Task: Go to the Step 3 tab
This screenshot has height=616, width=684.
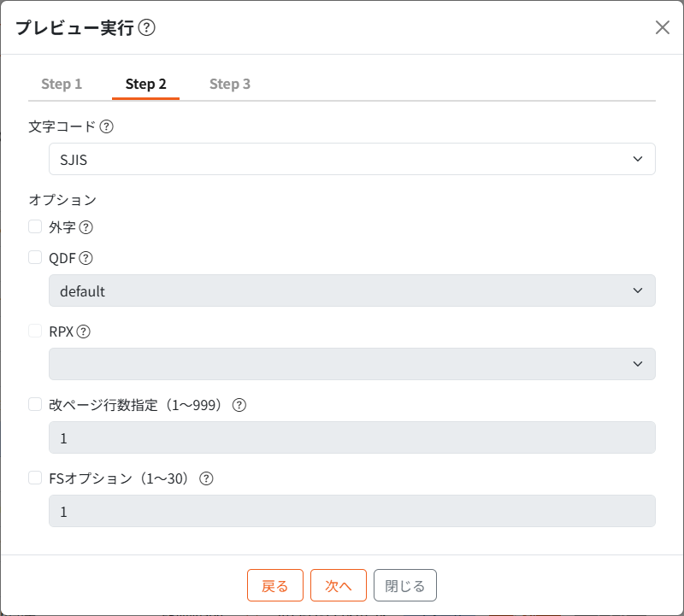Action: coord(229,84)
